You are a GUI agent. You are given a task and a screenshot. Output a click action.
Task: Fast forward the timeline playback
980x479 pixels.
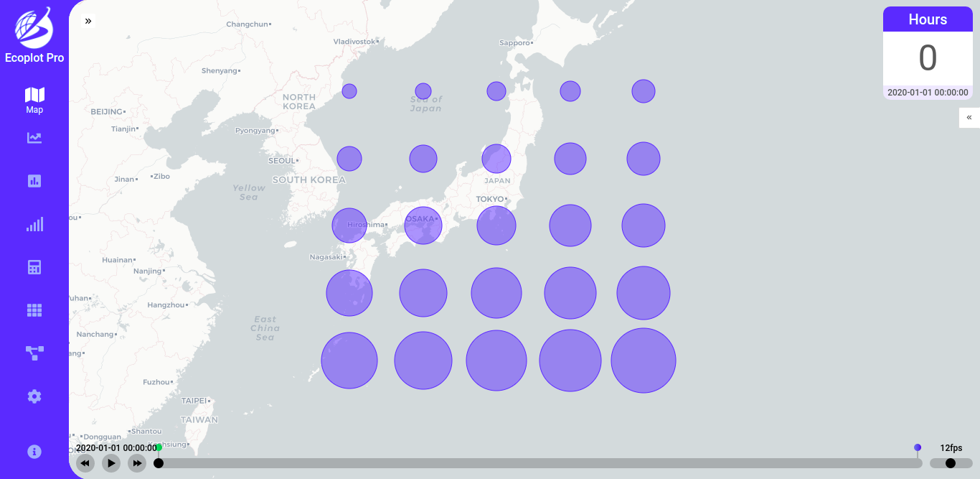click(x=137, y=463)
